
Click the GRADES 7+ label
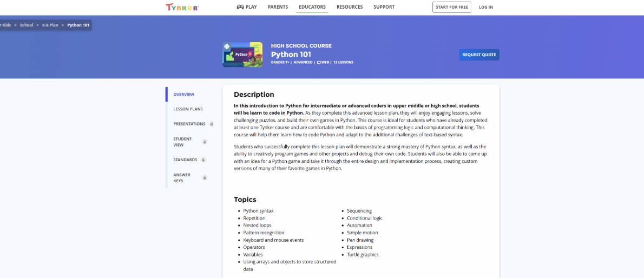[x=280, y=62]
